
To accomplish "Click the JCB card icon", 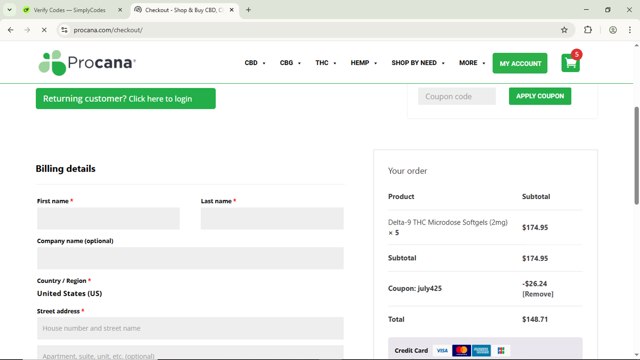I will [501, 351].
